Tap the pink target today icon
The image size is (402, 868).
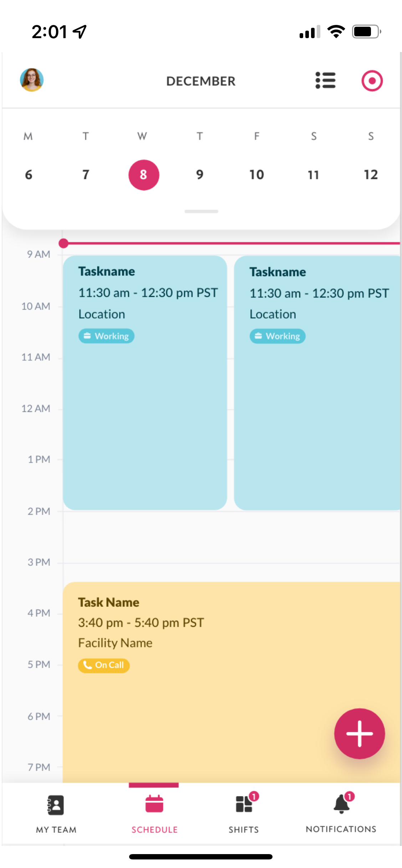point(372,81)
